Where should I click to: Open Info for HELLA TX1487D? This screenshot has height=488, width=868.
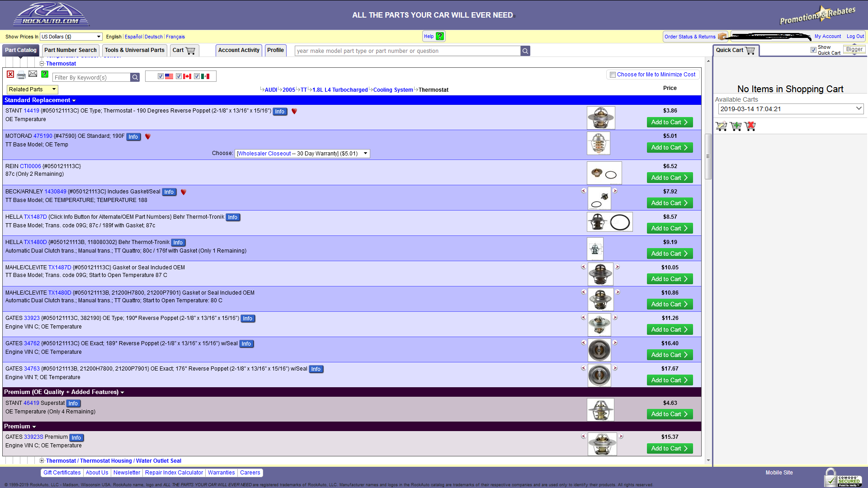point(232,217)
